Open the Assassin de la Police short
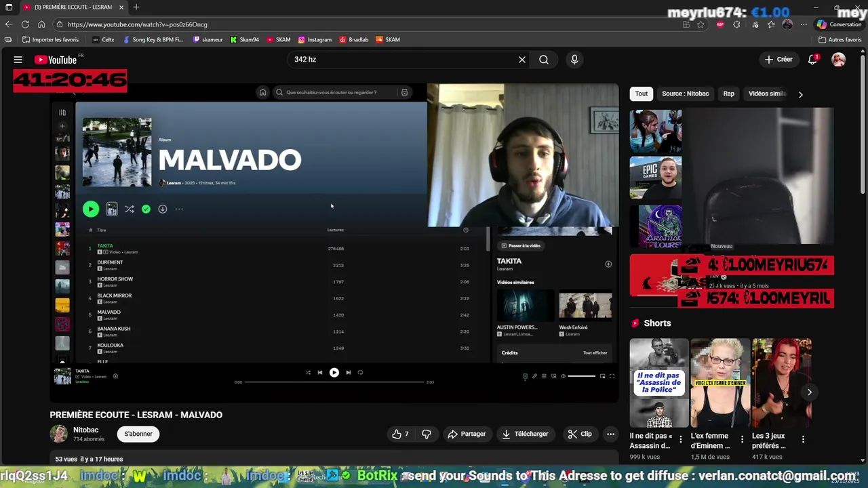The height and width of the screenshot is (488, 868). tap(658, 382)
